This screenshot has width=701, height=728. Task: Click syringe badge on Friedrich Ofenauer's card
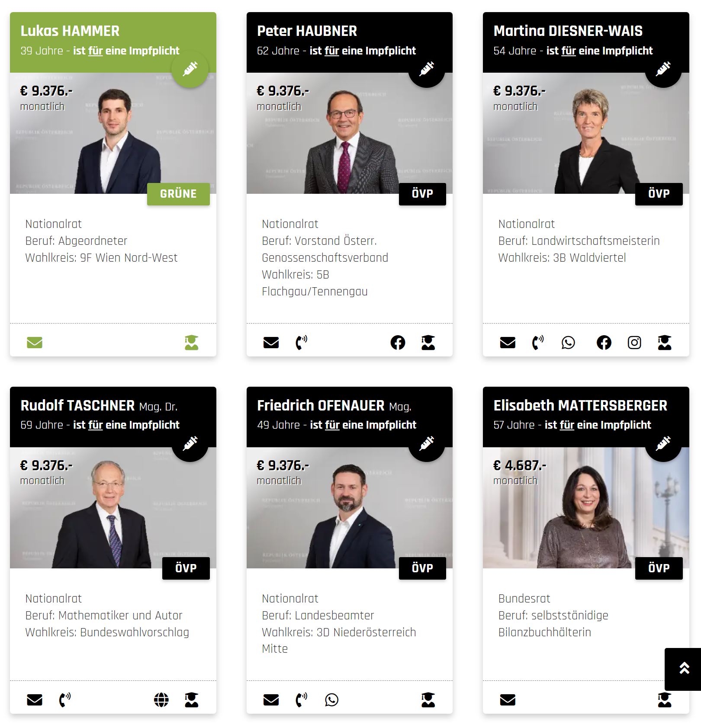(427, 443)
